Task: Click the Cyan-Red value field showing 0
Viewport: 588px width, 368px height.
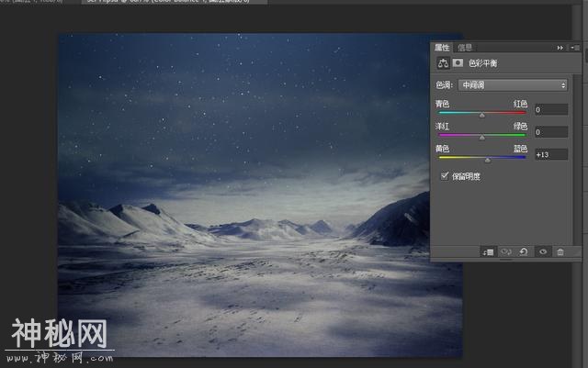Action: point(551,109)
